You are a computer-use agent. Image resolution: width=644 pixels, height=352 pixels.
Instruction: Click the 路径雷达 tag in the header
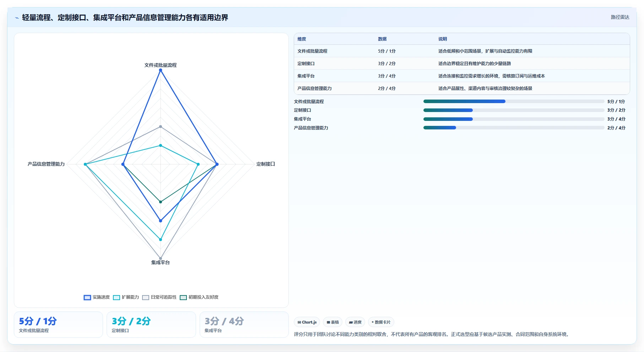[620, 17]
